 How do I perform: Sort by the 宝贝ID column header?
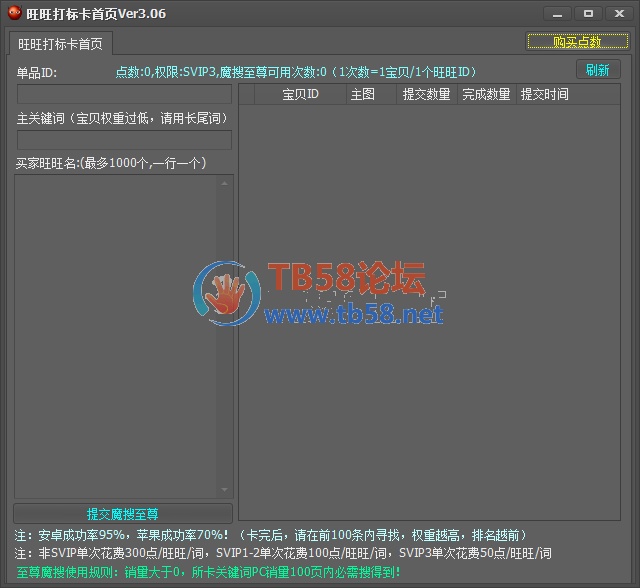300,94
